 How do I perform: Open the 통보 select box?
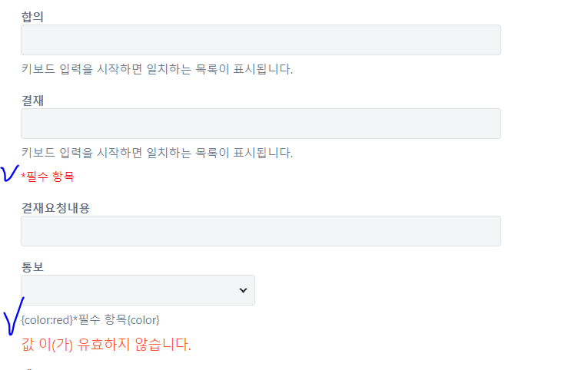138,290
